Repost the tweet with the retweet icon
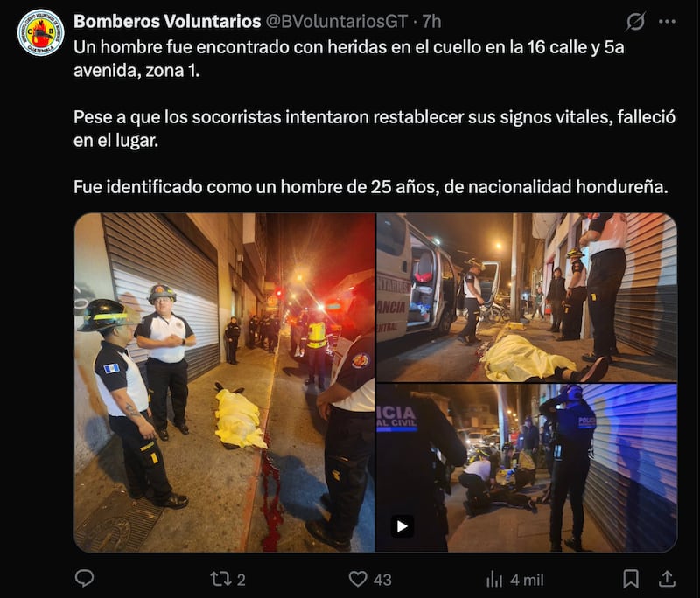700x598 pixels. click(x=221, y=579)
